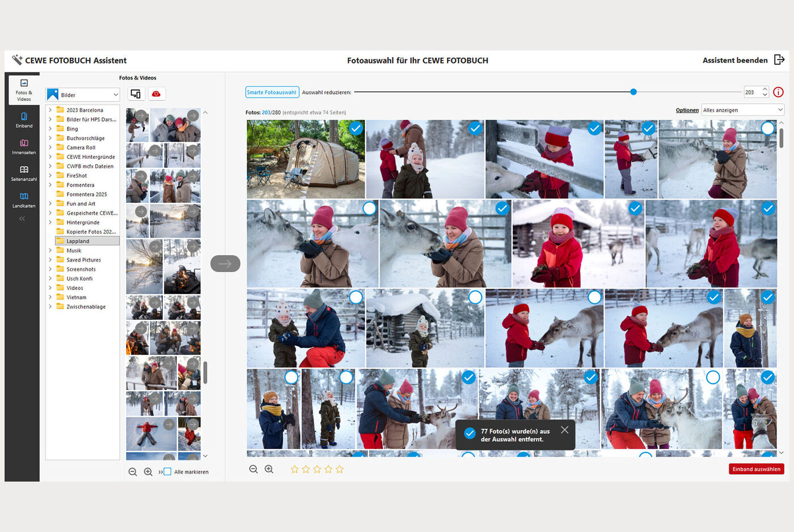Viewport: 794px width, 532px height.
Task: Click the exit icon beside Assistent beenden
Action: [779, 60]
